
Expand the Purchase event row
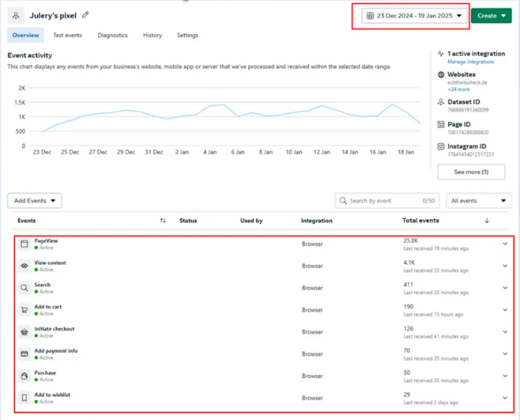tap(505, 376)
